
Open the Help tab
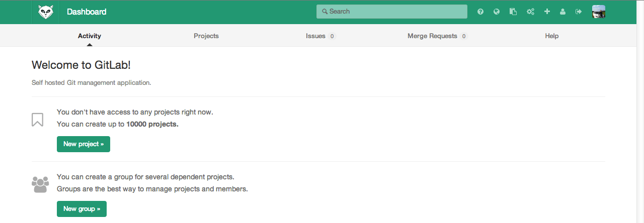click(x=552, y=36)
